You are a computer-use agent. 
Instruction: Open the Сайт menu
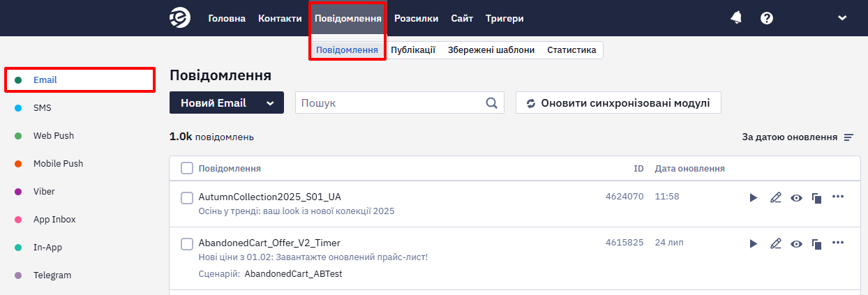pos(462,18)
